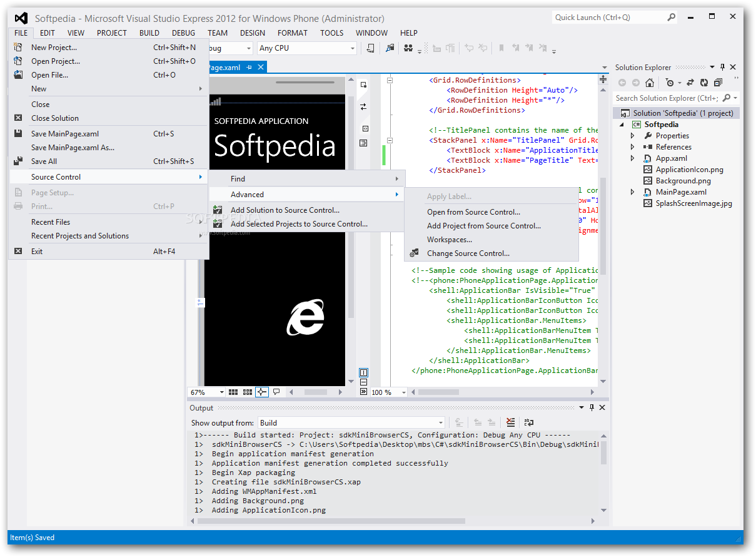Click the Comment selected lines toolbar icon

coord(468,48)
